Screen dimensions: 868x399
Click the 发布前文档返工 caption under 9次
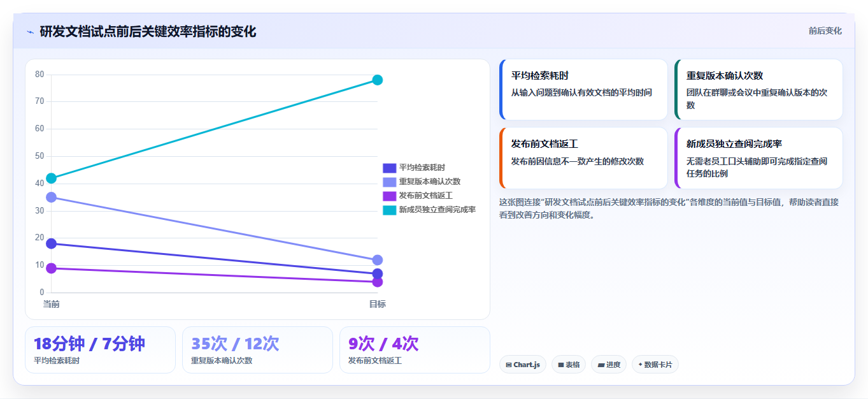(x=375, y=361)
